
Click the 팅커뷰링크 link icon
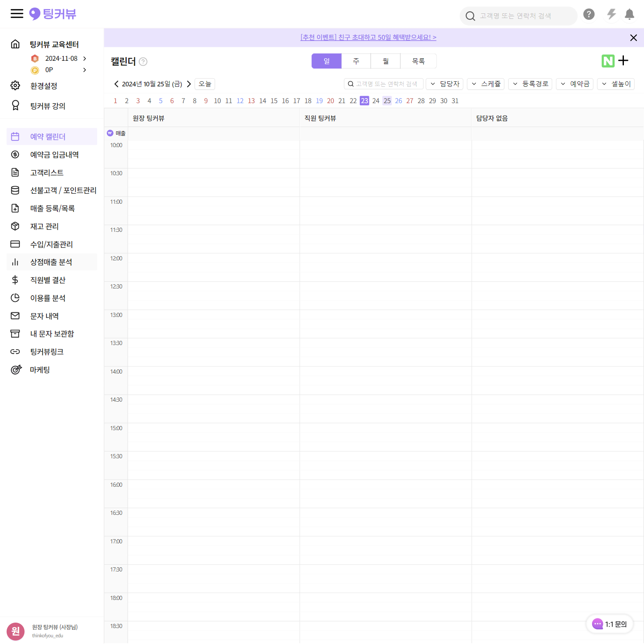15,352
